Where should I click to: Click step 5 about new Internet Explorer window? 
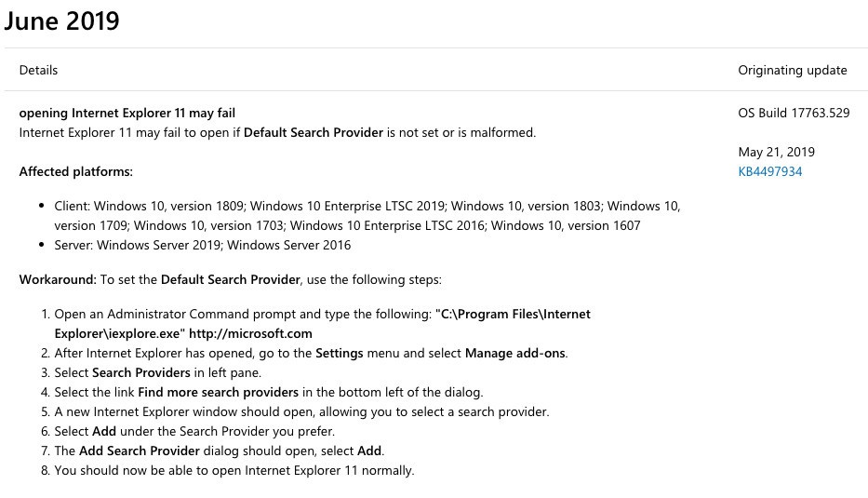click(301, 411)
